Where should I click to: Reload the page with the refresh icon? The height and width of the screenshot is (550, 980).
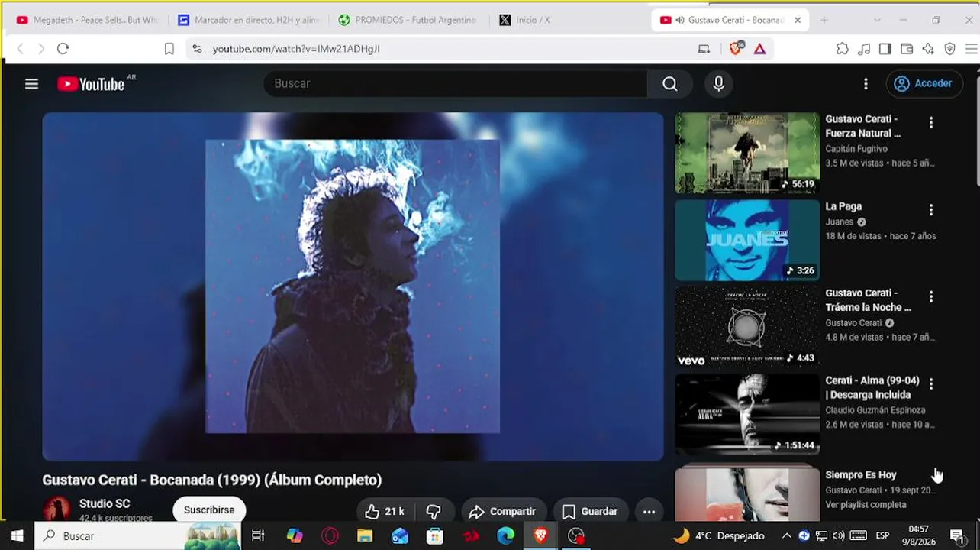63,49
